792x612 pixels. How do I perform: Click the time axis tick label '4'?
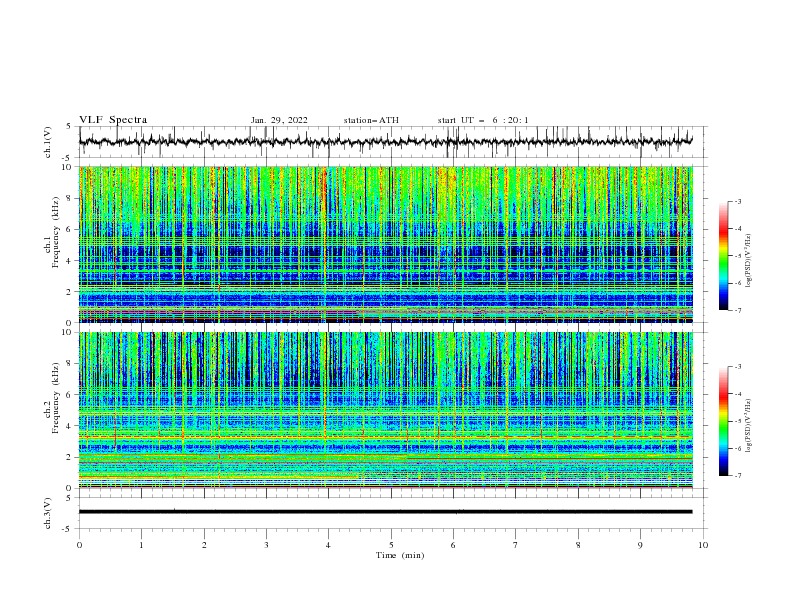pyautogui.click(x=328, y=545)
